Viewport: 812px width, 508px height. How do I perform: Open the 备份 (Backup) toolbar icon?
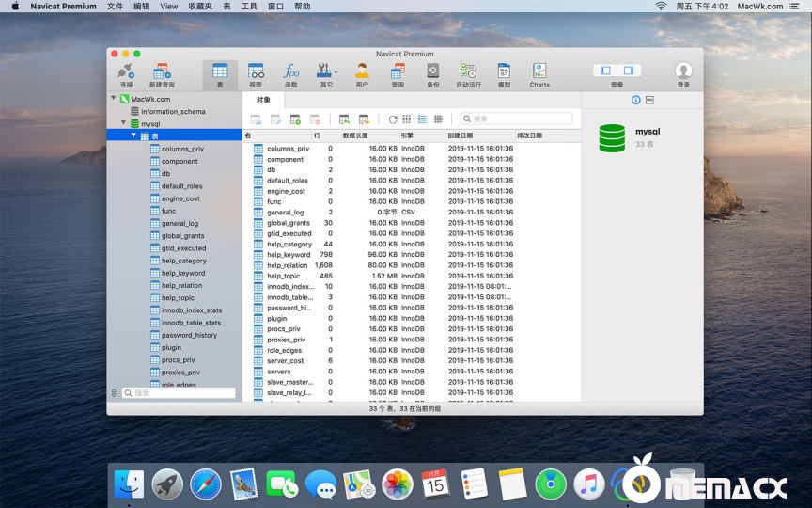click(x=432, y=72)
